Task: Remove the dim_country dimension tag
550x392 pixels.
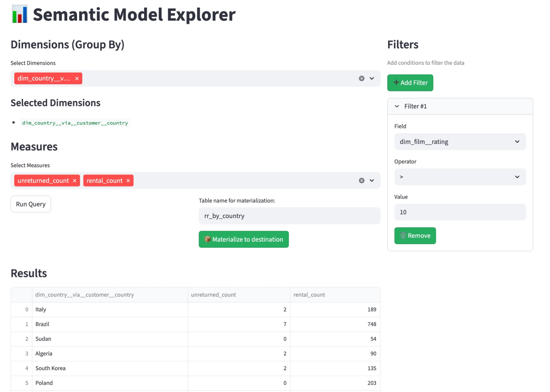Action: [x=77, y=78]
